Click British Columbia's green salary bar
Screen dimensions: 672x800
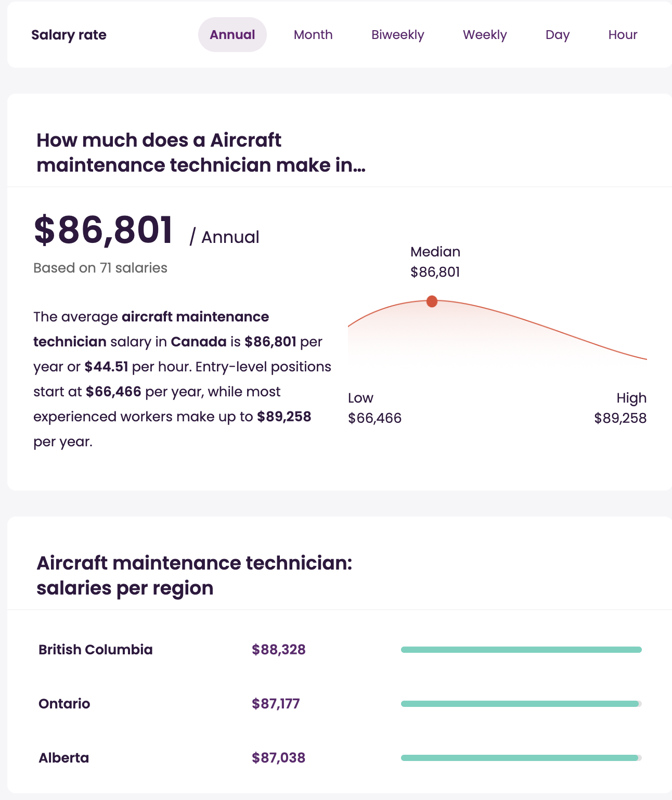[521, 650]
